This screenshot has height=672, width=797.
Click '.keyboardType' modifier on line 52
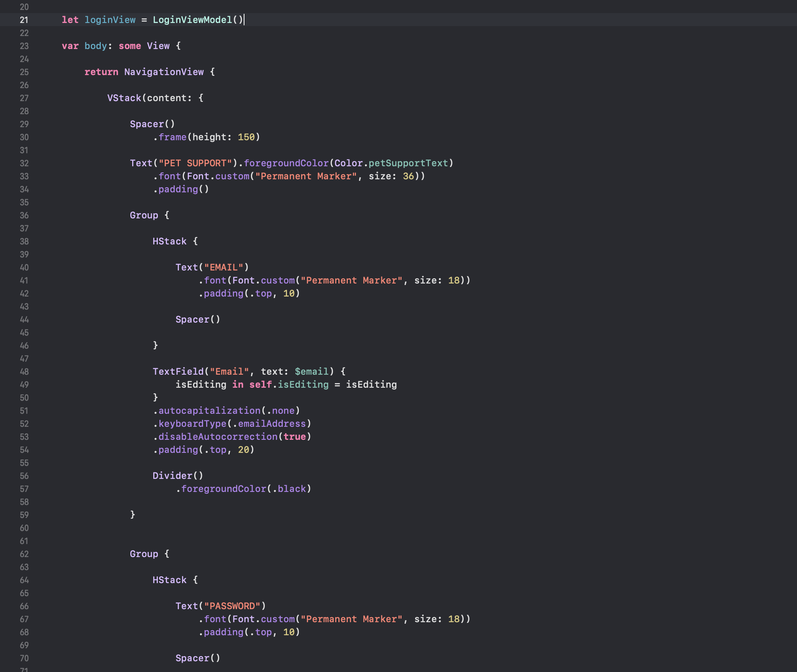tap(190, 424)
